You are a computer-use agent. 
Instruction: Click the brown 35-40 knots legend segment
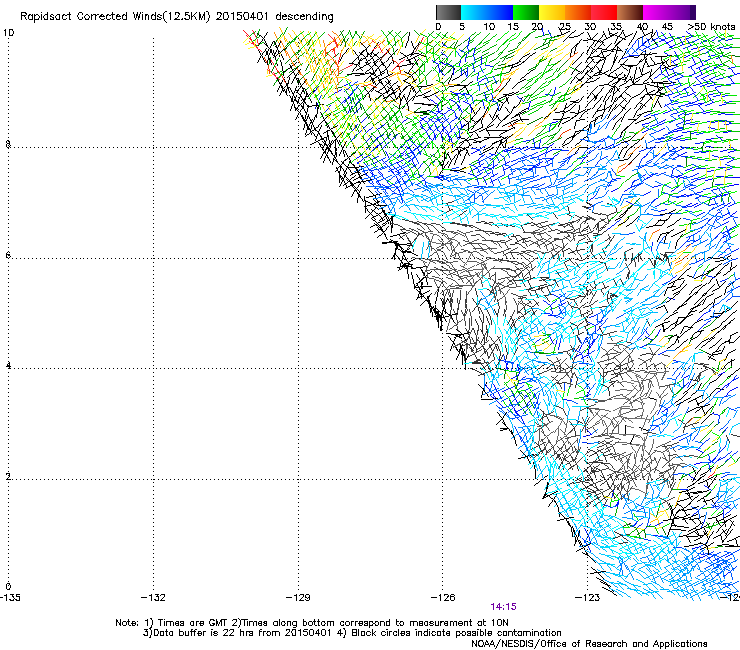[630, 12]
